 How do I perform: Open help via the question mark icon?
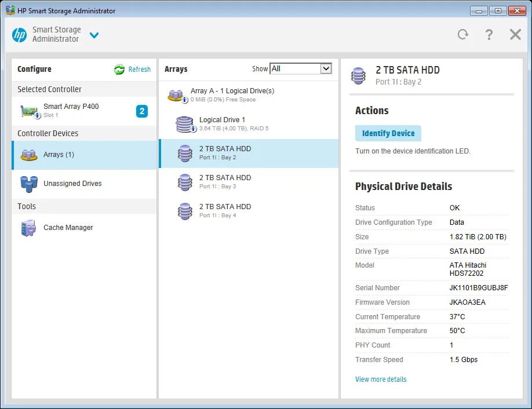point(489,34)
